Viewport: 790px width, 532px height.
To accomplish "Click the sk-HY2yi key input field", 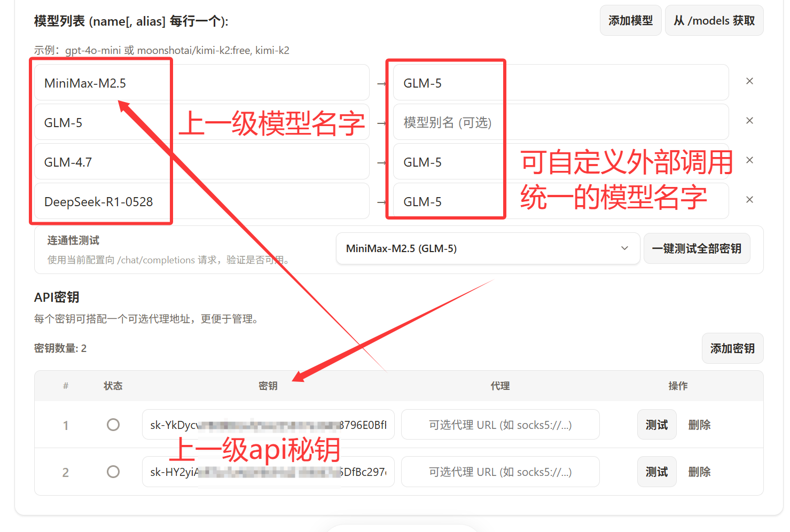I will (268, 472).
